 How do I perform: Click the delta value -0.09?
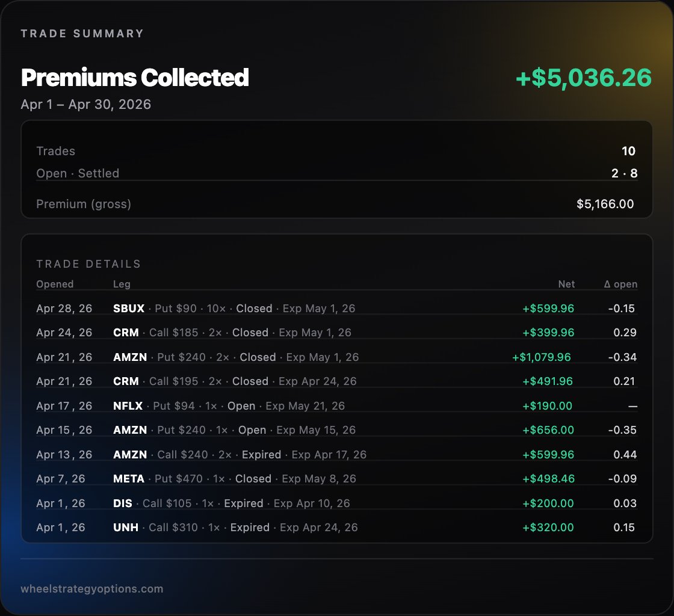pos(622,478)
